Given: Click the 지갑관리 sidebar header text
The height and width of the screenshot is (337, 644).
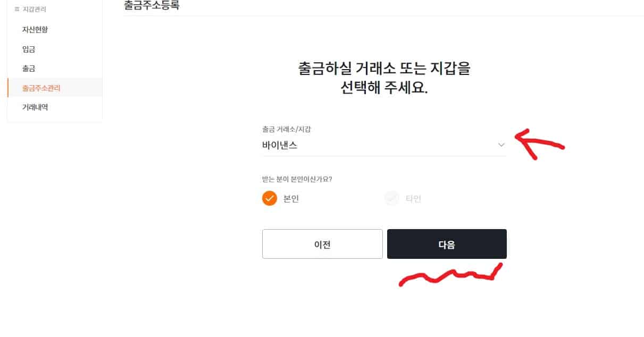Looking at the screenshot, I should (x=34, y=9).
